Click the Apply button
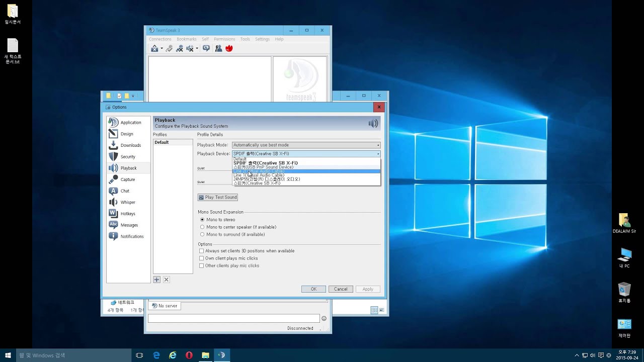 tap(368, 289)
